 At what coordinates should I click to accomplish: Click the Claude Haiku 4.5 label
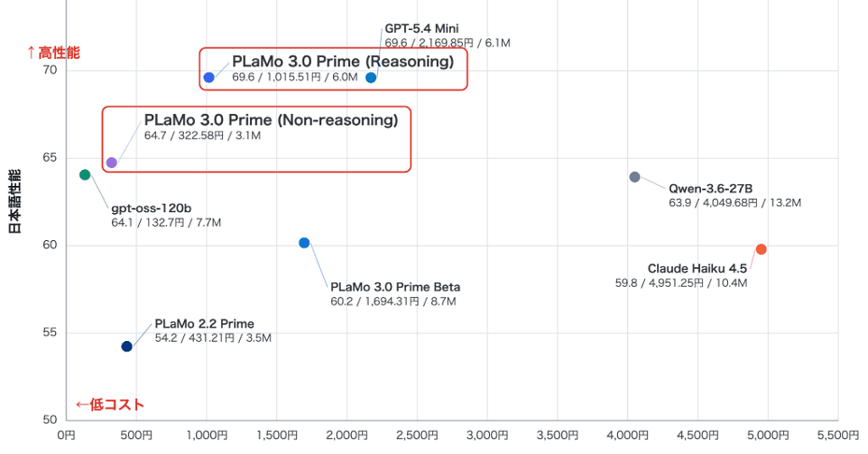point(697,269)
